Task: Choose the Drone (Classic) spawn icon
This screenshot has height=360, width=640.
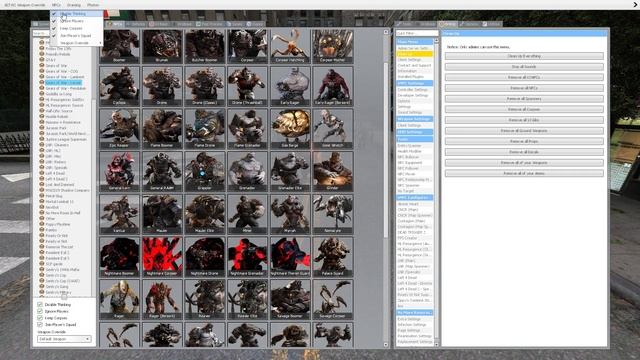Action: coord(204,86)
